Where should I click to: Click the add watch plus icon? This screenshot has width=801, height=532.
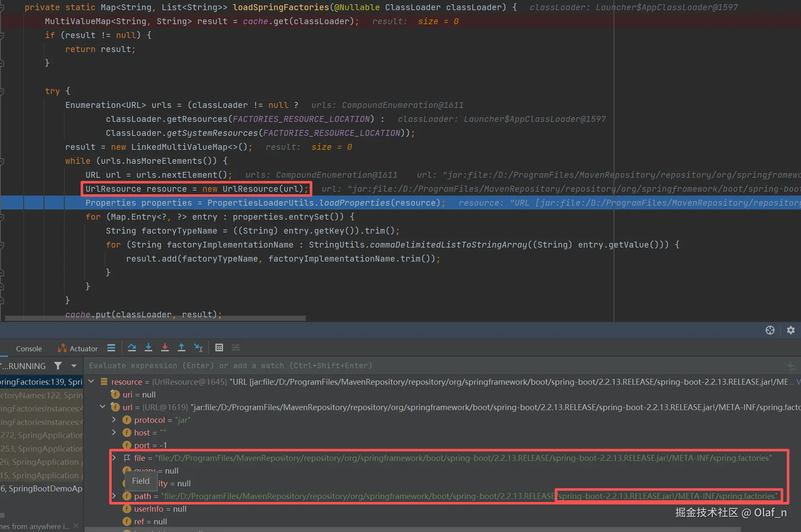791,366
